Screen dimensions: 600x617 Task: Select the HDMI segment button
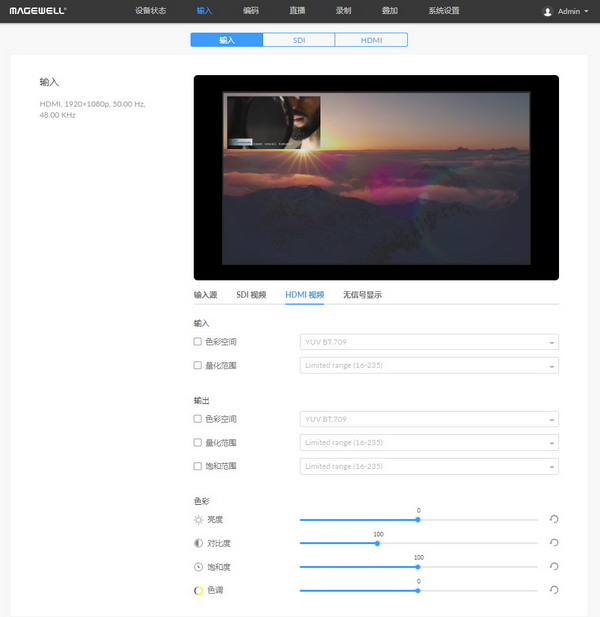[371, 40]
